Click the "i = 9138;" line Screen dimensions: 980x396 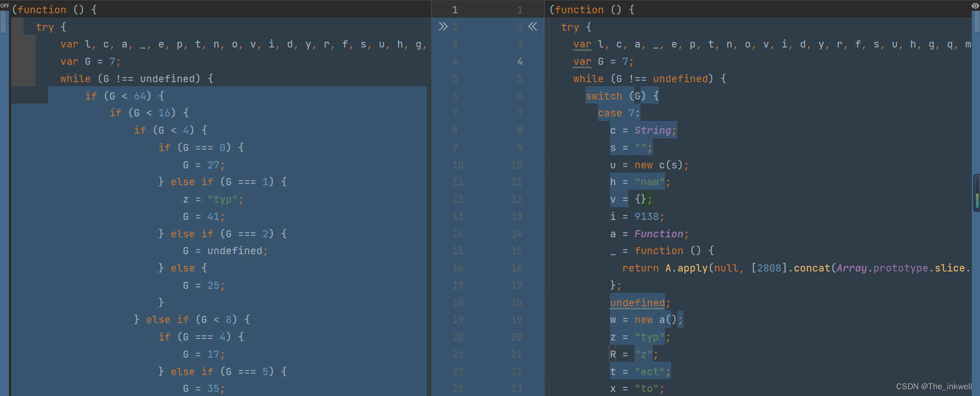tap(637, 216)
